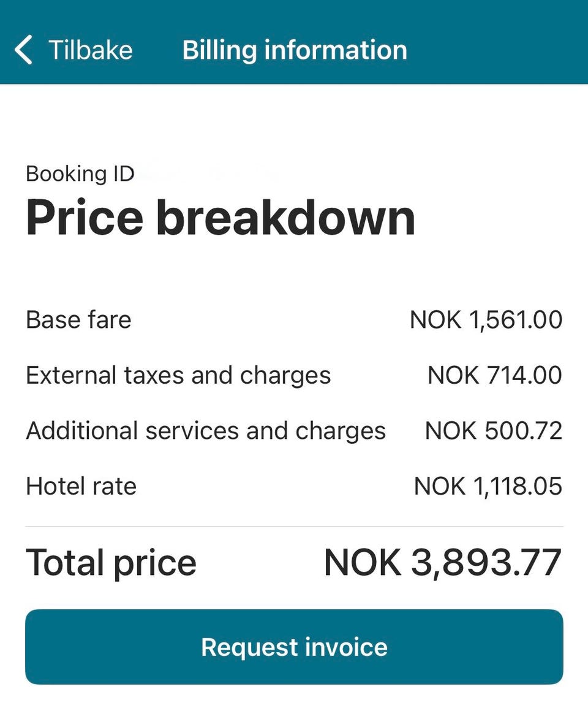Image resolution: width=588 pixels, height=727 pixels.
Task: Click white space below Request invoice button
Action: (x=294, y=706)
